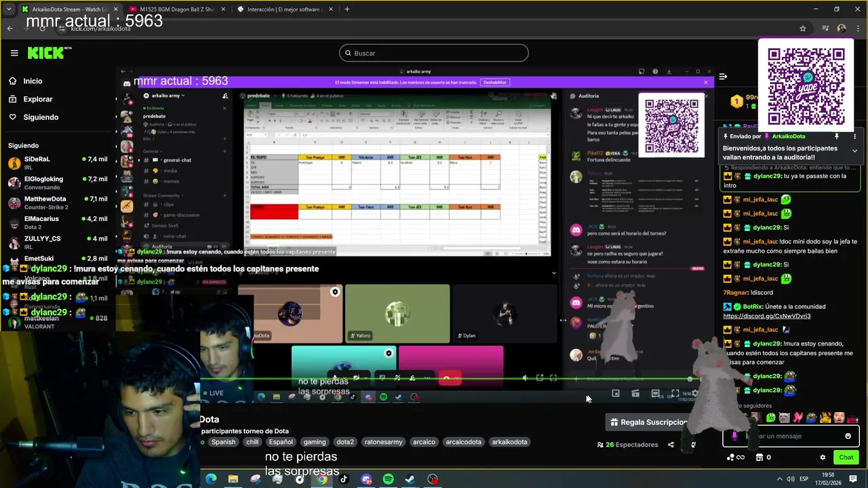Screen dimensions: 868x488
Task: Select the dota2 tag
Action: 345,442
